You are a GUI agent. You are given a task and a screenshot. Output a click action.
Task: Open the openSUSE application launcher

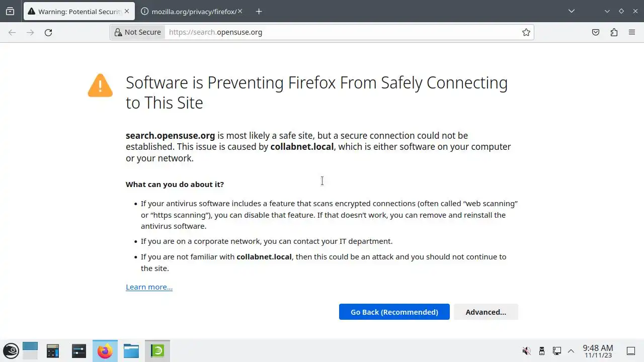tap(11, 351)
